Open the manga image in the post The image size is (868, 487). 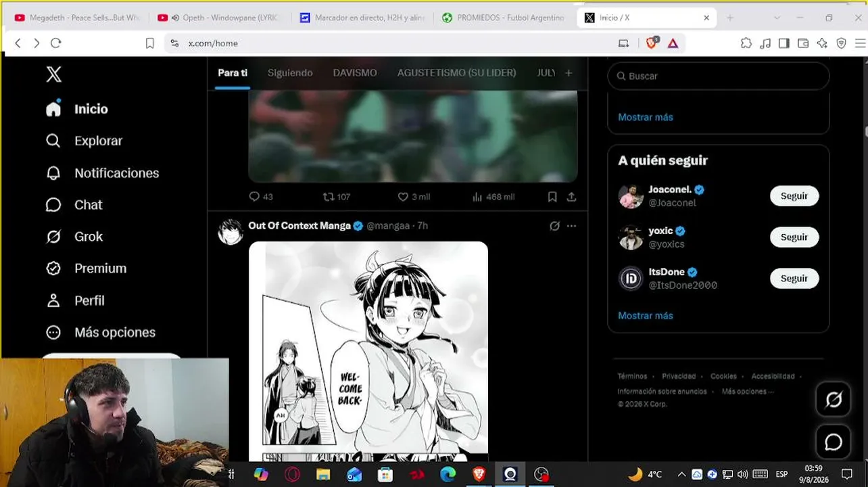tap(368, 351)
